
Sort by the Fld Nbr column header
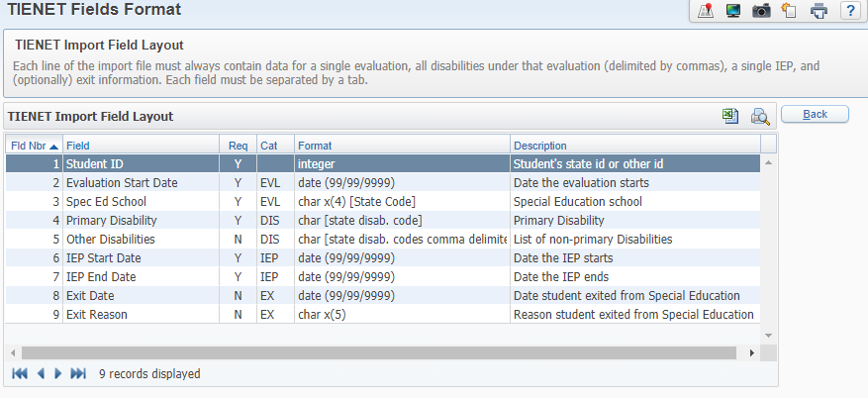(33, 145)
